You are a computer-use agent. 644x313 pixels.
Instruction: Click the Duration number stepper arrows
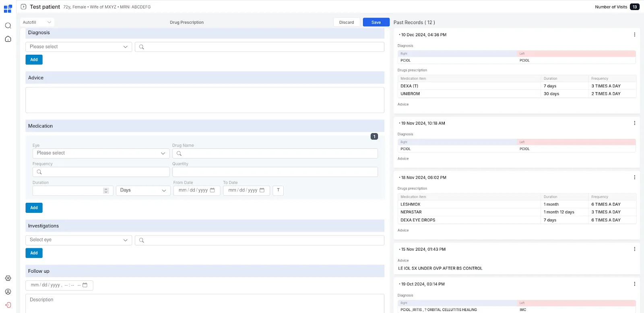106,191
